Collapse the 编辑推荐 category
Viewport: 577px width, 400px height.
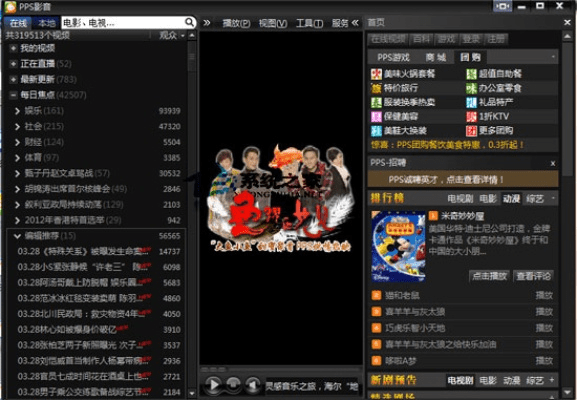pyautogui.click(x=17, y=236)
